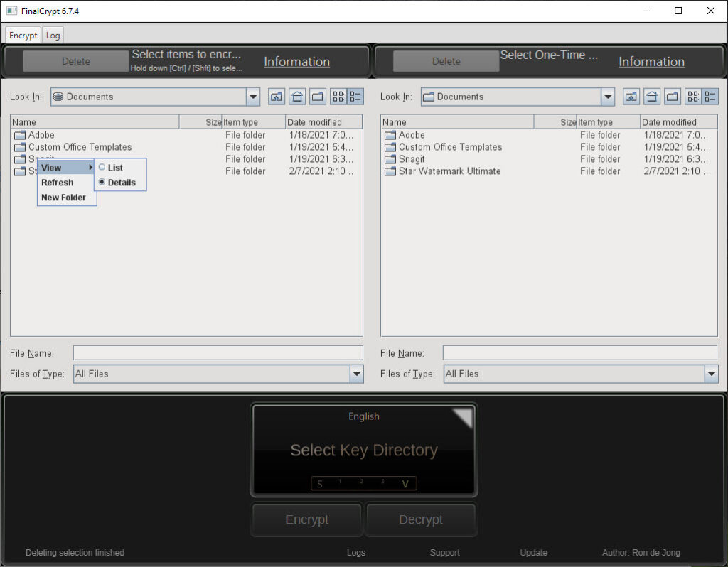Click Up One Level icon in left pane
The image size is (728, 567).
coord(277,97)
